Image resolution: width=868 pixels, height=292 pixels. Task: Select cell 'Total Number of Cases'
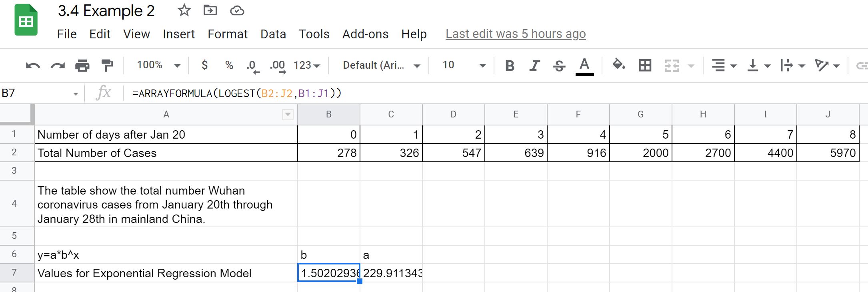166,153
